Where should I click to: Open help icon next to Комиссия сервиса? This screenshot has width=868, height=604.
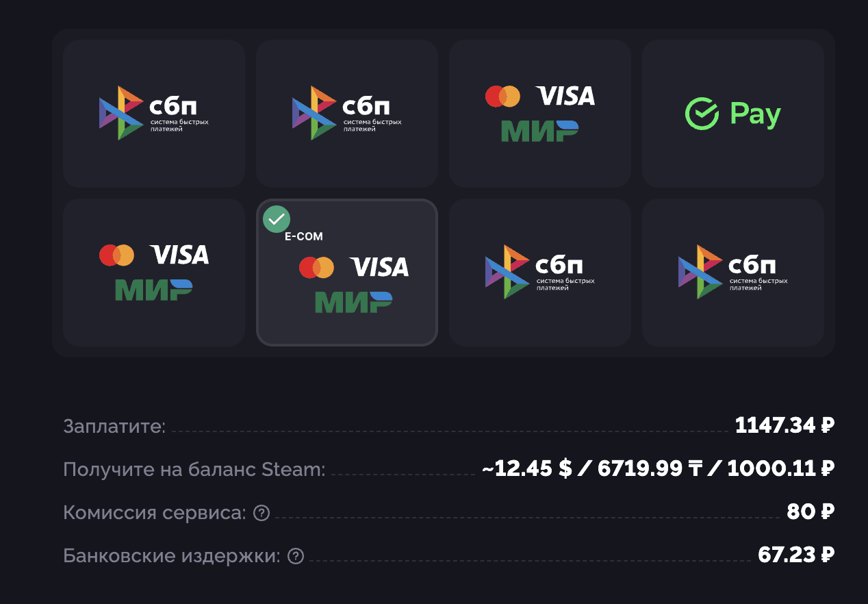click(261, 512)
